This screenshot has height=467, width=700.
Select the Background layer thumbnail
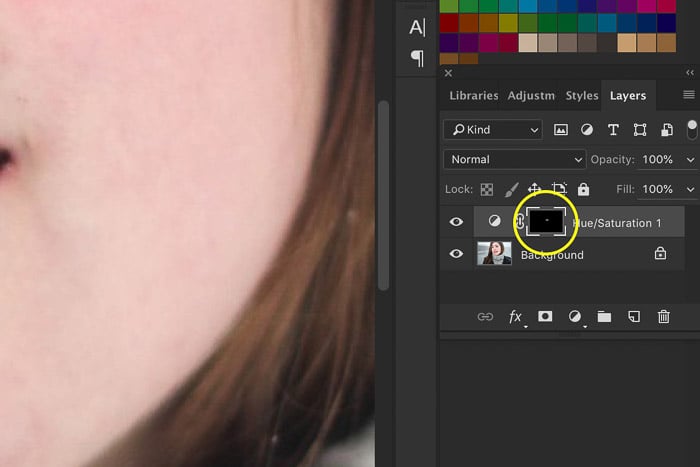494,253
